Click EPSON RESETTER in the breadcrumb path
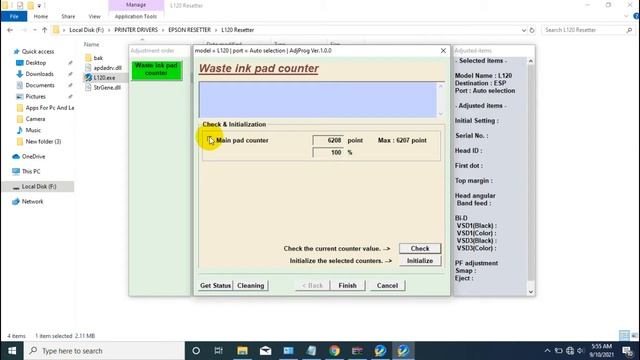The width and height of the screenshot is (640, 360). point(189,30)
